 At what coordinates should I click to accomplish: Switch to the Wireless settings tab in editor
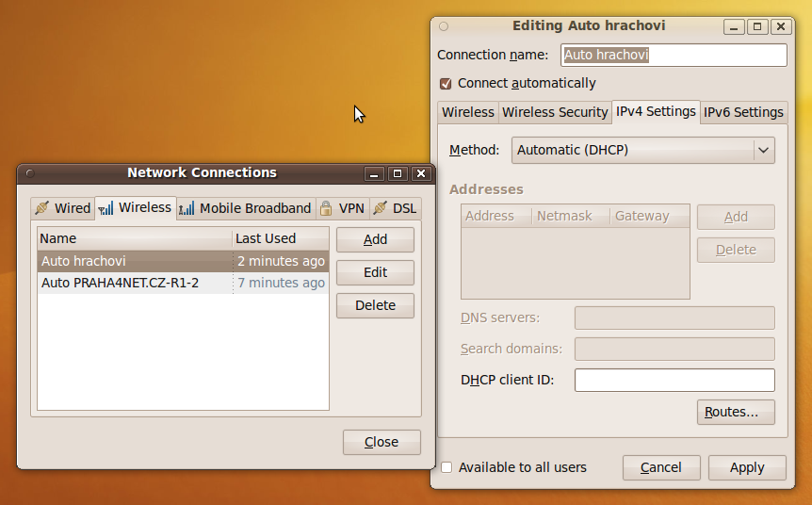tap(467, 112)
